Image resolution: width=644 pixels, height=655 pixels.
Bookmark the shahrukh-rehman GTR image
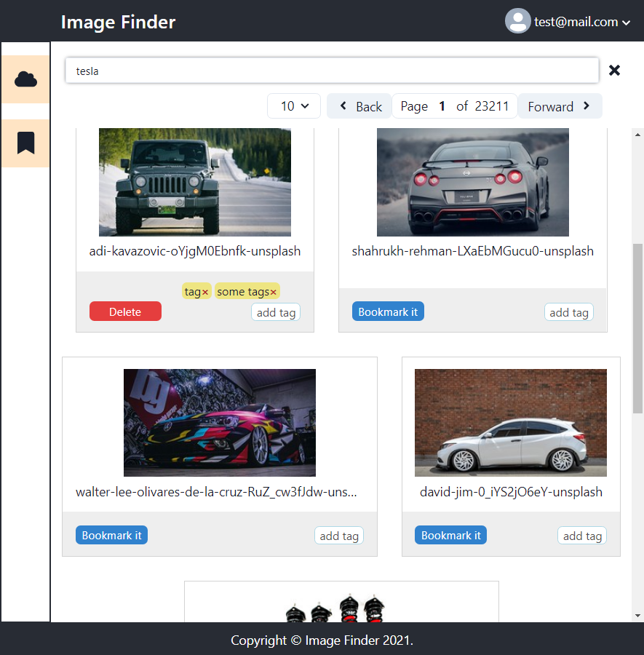(x=388, y=311)
